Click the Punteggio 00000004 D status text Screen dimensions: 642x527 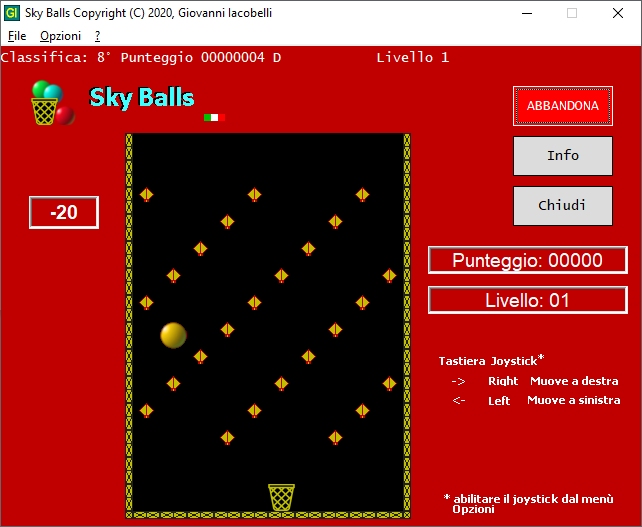(201, 57)
